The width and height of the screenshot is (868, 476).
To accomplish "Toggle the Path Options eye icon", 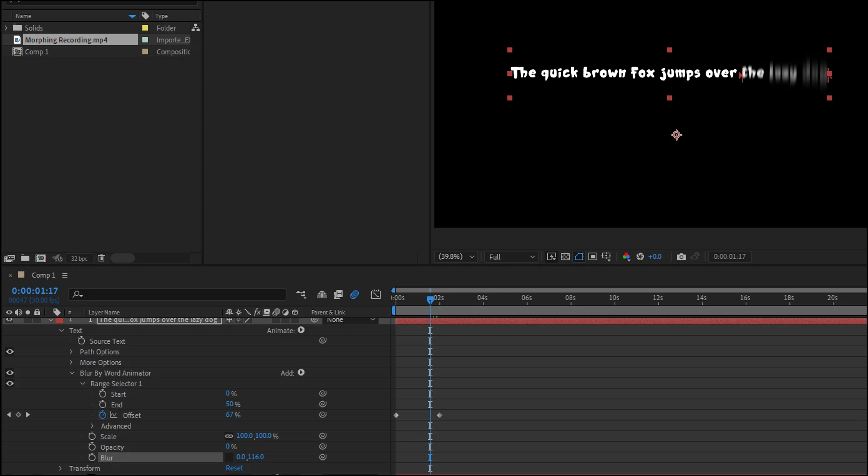I will 9,352.
